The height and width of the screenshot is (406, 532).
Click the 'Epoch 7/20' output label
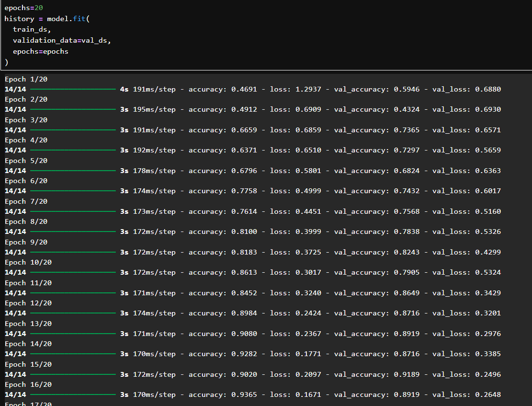tap(26, 201)
